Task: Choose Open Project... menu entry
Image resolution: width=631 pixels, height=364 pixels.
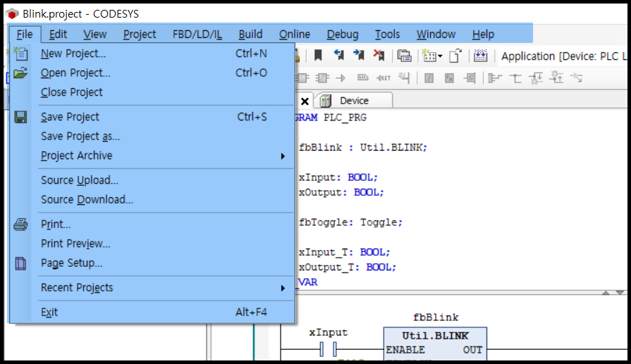Action: 153,73
